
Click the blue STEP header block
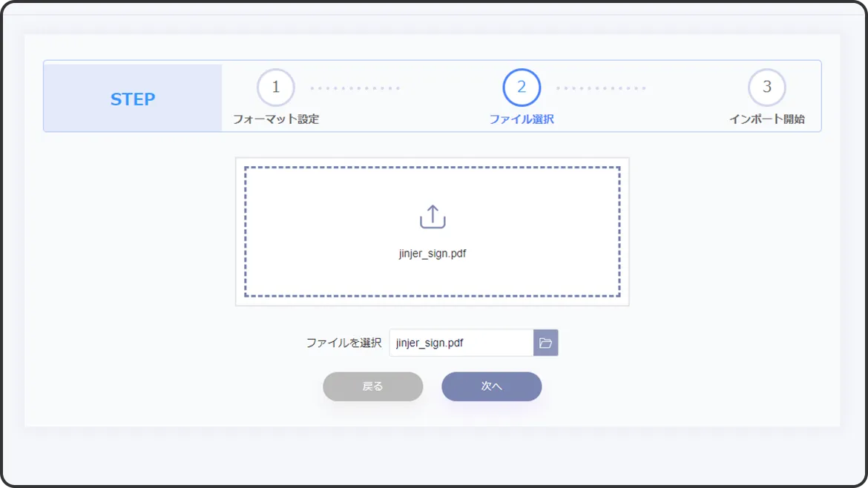[133, 99]
